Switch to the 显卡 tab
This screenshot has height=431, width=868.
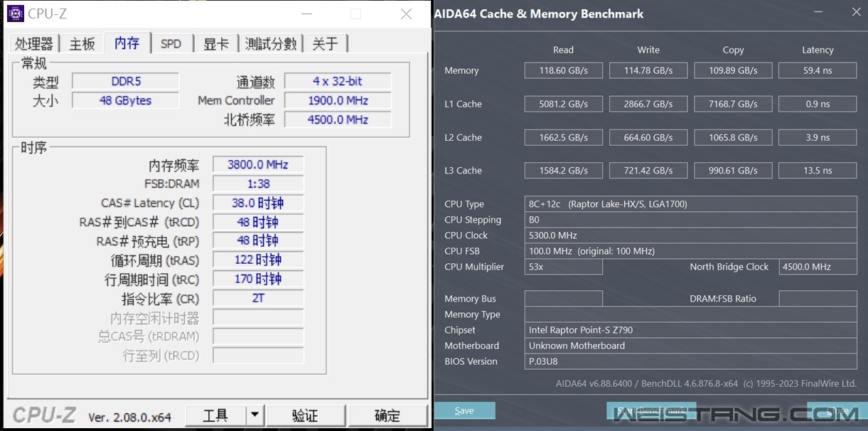216,43
